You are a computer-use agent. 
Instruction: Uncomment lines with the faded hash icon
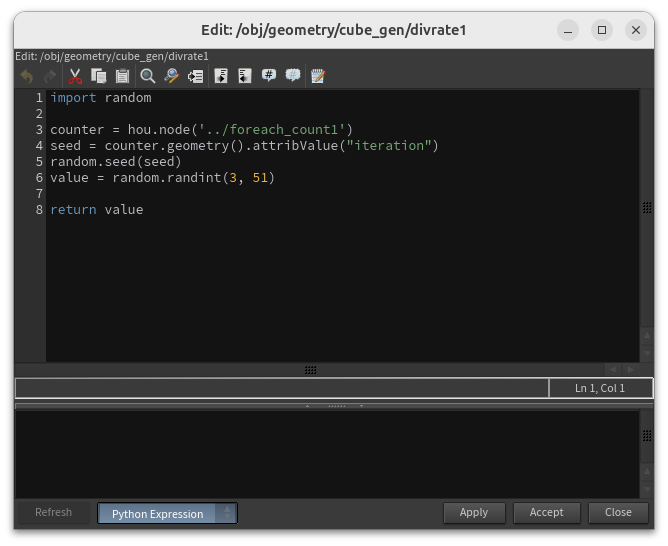coord(293,76)
